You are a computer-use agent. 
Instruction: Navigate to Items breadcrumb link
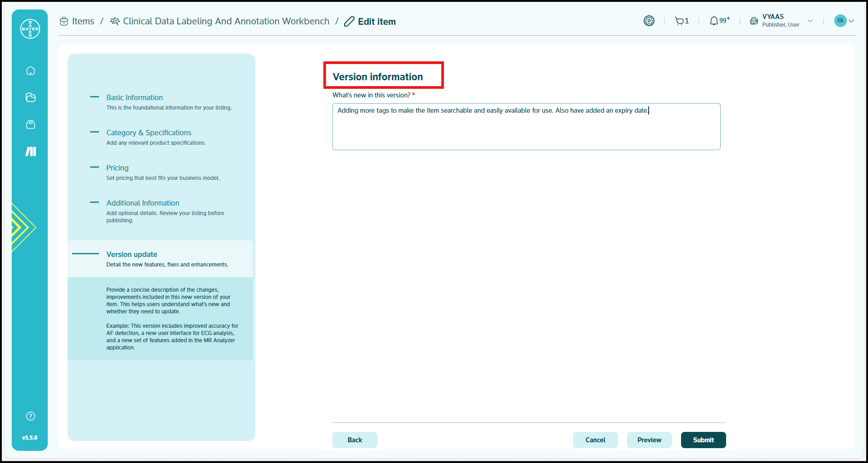pyautogui.click(x=83, y=21)
